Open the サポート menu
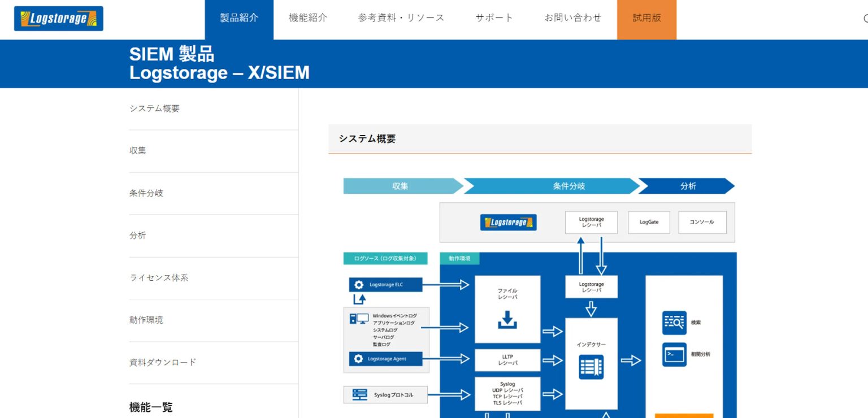 [493, 18]
